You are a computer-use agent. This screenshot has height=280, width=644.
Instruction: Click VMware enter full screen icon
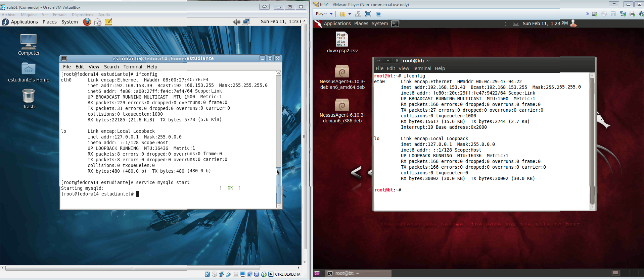(x=368, y=14)
